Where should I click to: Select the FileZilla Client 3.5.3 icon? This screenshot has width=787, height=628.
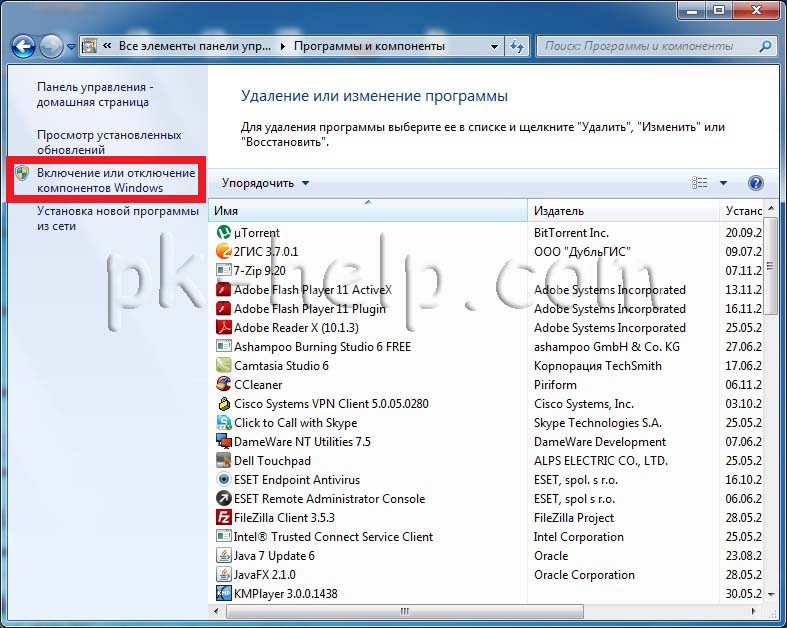tap(223, 518)
